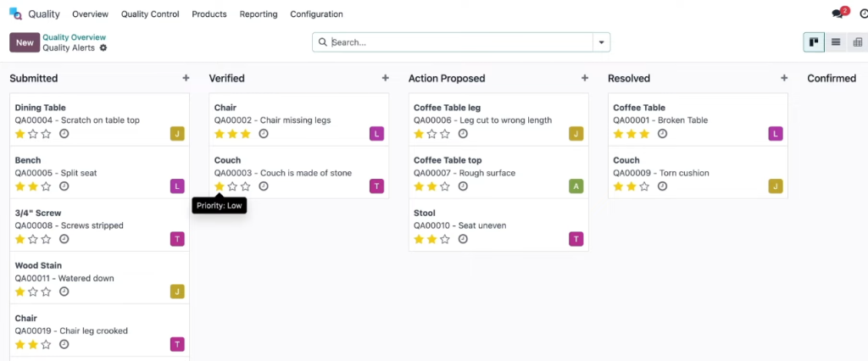Switch to the list view icon

(835, 42)
